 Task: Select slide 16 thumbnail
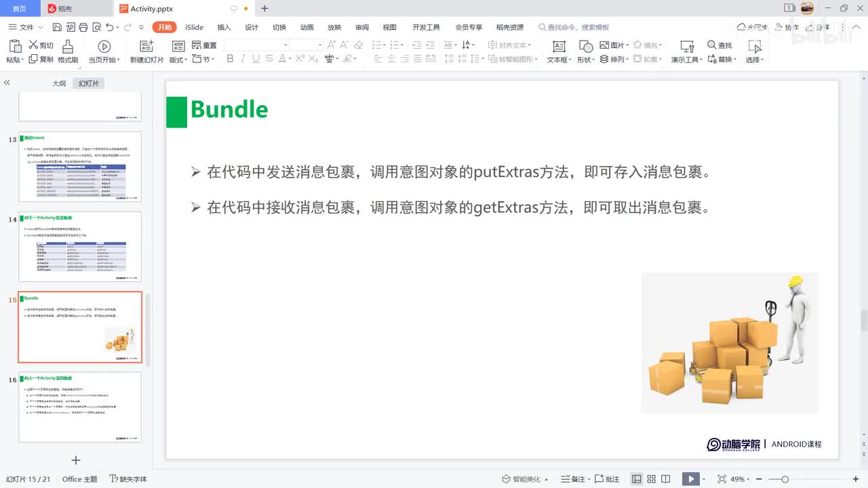click(80, 407)
